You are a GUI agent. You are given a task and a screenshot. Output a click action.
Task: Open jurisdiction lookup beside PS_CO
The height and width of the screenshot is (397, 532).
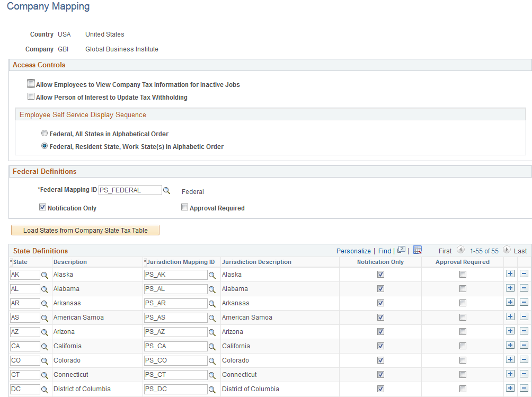tap(212, 361)
